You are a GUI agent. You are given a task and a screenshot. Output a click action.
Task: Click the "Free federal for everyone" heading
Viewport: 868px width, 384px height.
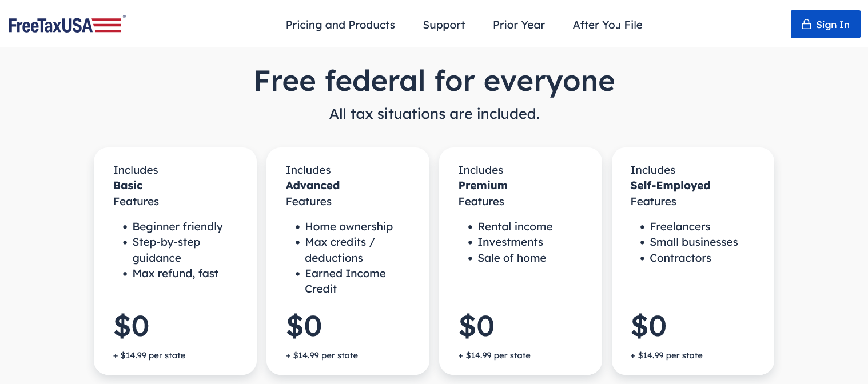434,81
